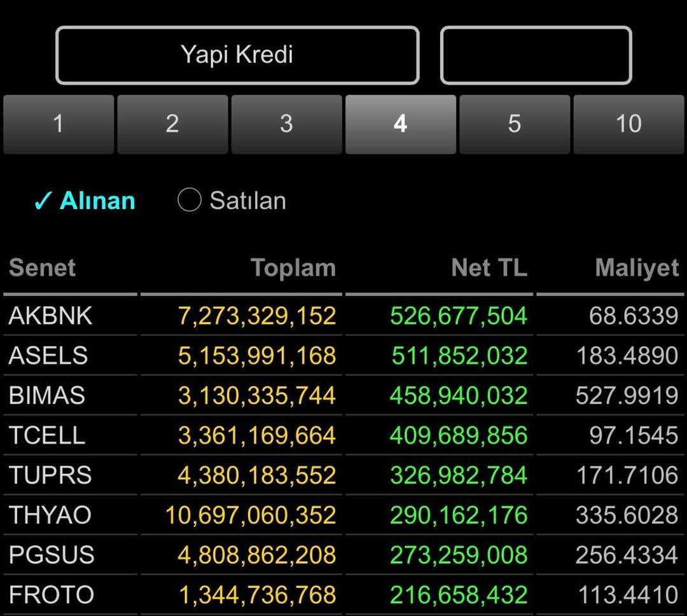The image size is (687, 616).
Task: Click THYAO total 10,697,060,352
Action: (x=251, y=515)
